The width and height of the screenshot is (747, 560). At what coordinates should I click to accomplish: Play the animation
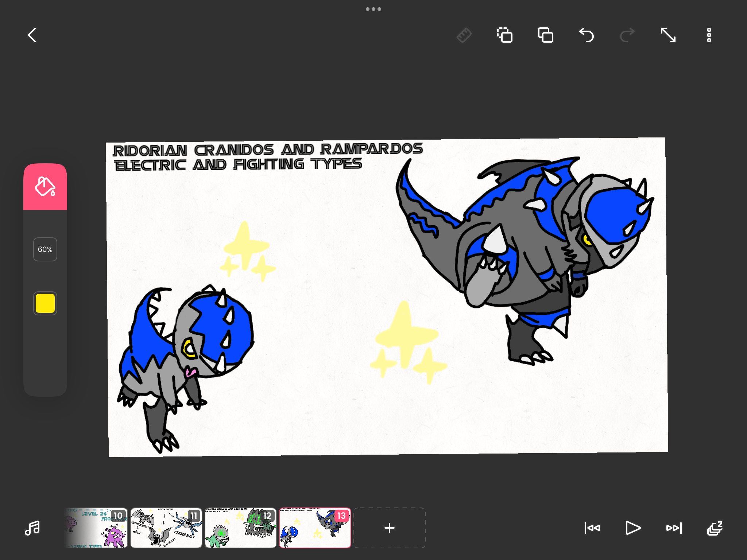pos(633,528)
